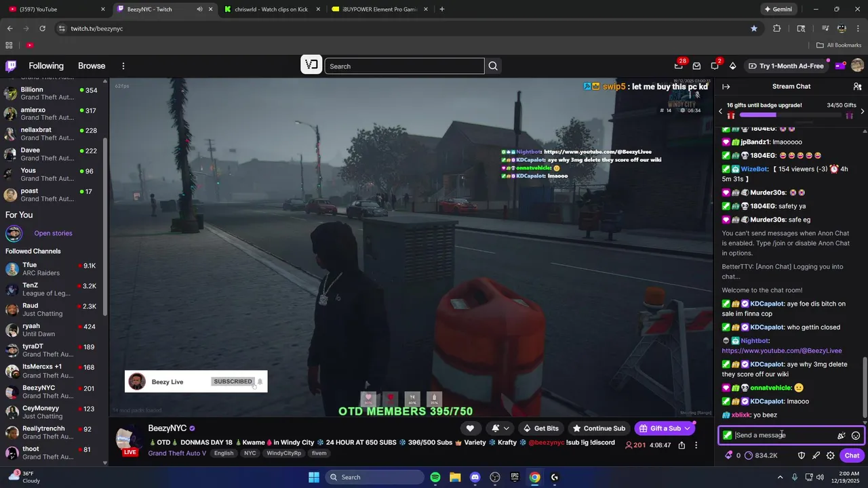Screen dimensions: 868x488
Task: Open the Twitch inbox notifications icon
Action: pos(696,66)
